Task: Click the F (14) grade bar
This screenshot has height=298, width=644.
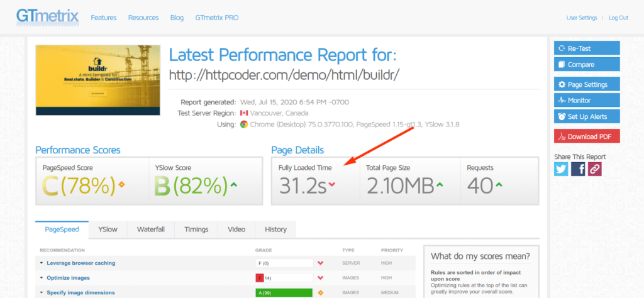Action: pyautogui.click(x=284, y=278)
